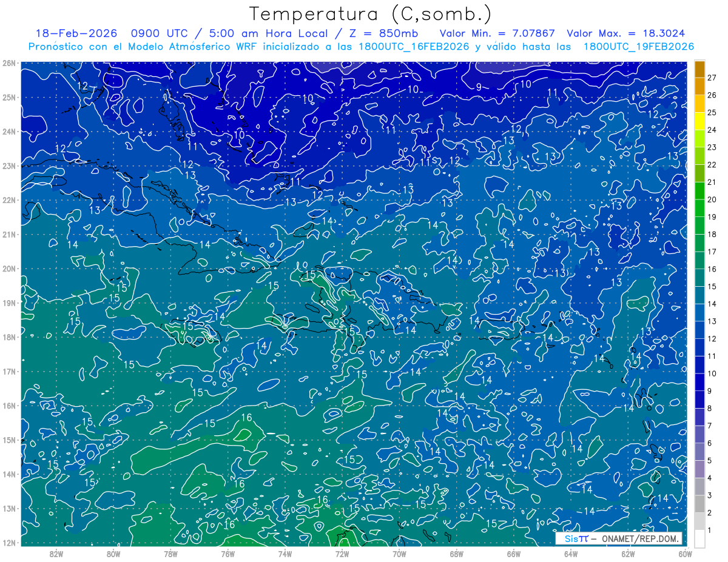
Task: Click colorbar label '8'
Action: point(709,409)
